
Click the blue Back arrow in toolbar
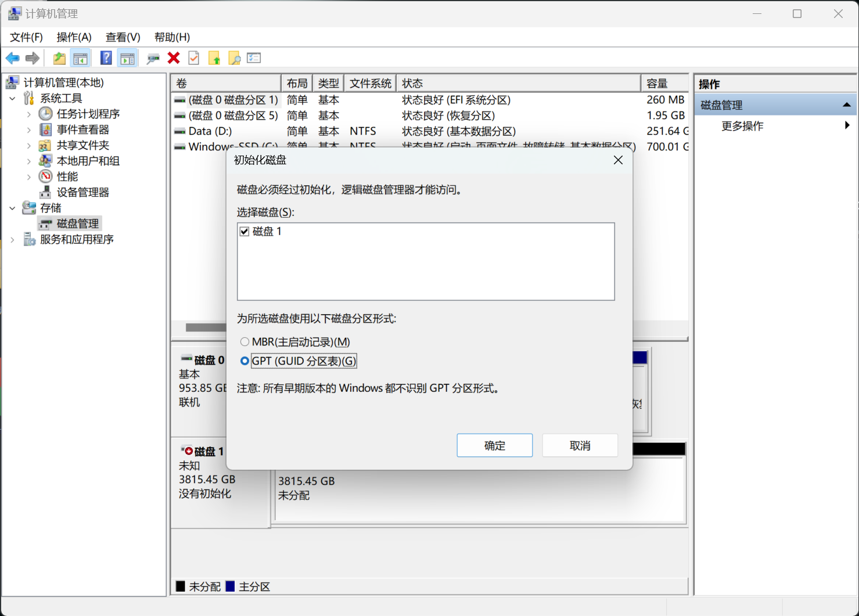coord(12,58)
